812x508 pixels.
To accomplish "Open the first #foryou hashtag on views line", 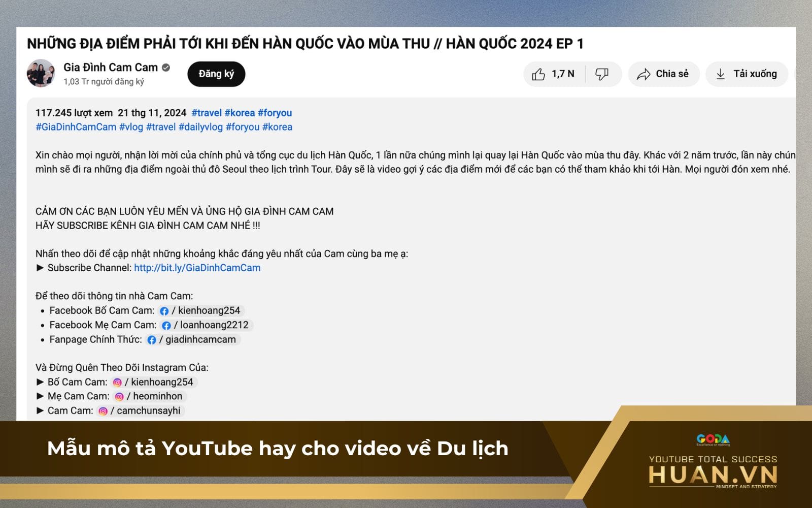I will pos(275,113).
